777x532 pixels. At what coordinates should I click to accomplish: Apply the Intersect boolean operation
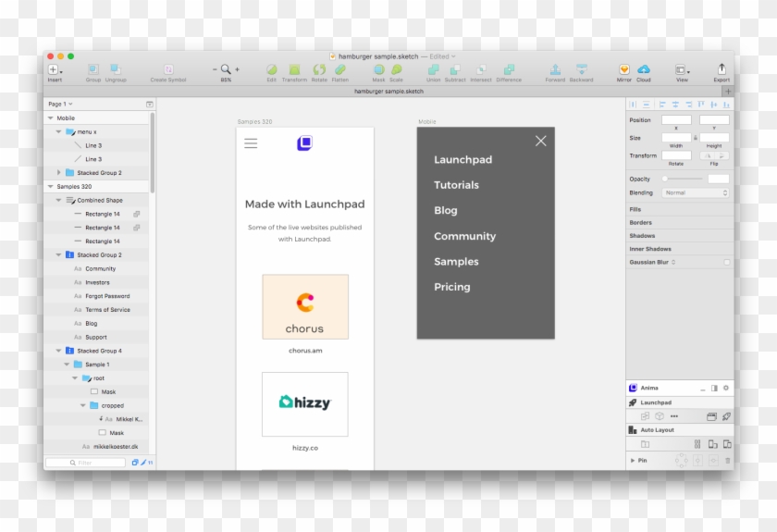pos(481,69)
